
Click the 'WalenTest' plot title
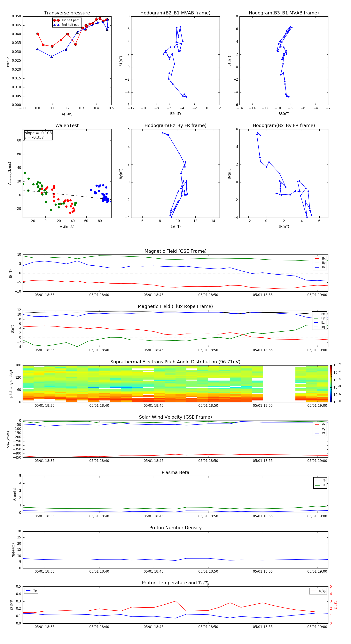(x=67, y=125)
